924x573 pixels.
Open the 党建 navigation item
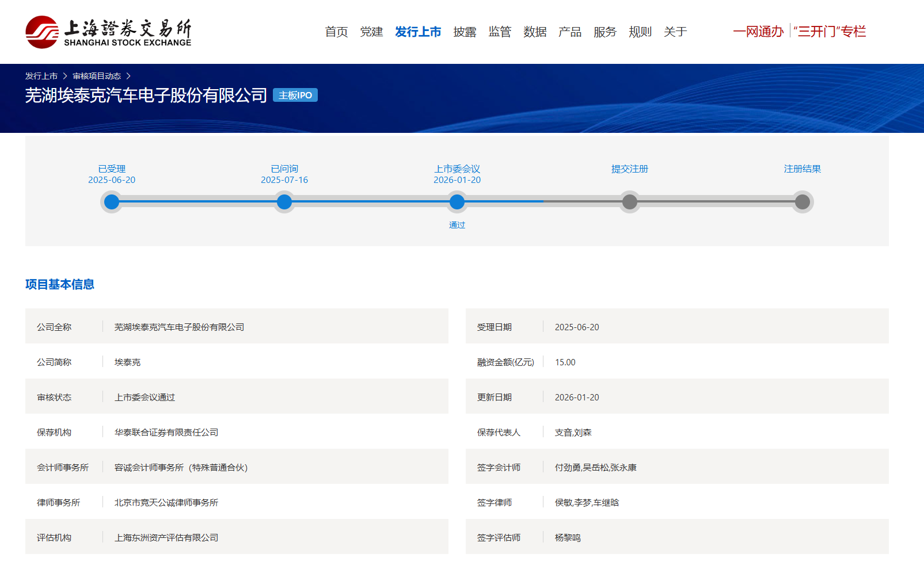(x=371, y=32)
